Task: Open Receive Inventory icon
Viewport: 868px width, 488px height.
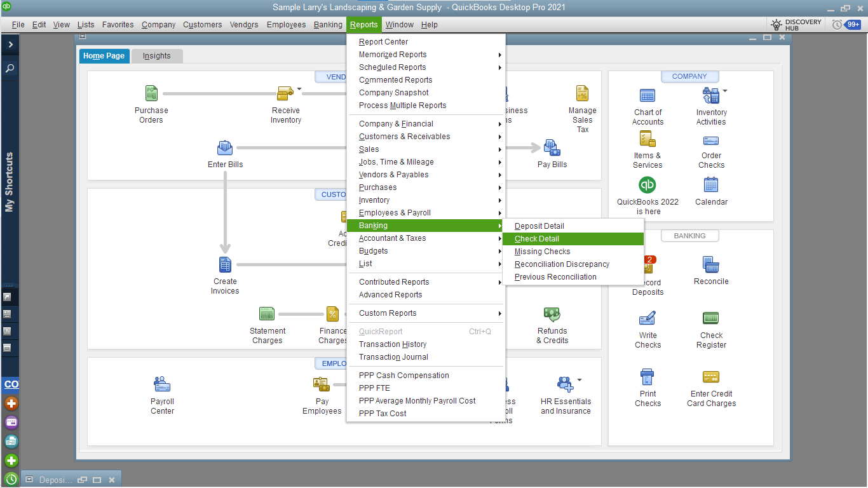Action: (285, 93)
